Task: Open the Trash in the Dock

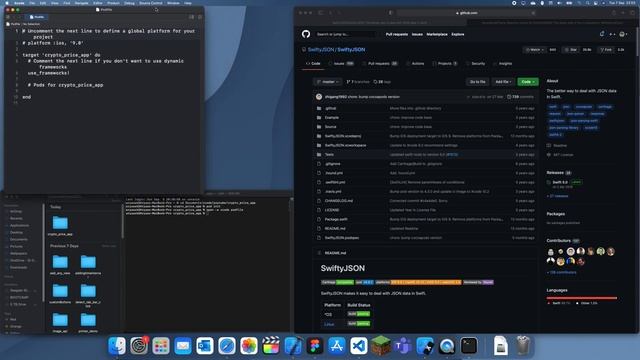Action: [523, 346]
